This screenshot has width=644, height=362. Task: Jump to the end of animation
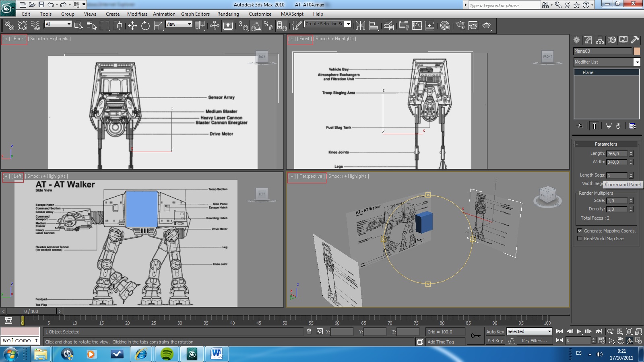click(599, 331)
